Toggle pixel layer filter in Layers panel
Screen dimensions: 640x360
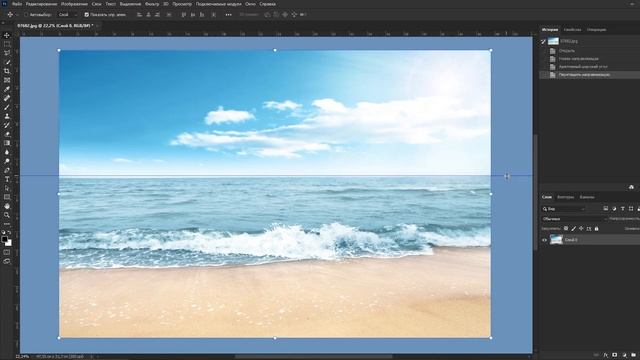tap(606, 209)
